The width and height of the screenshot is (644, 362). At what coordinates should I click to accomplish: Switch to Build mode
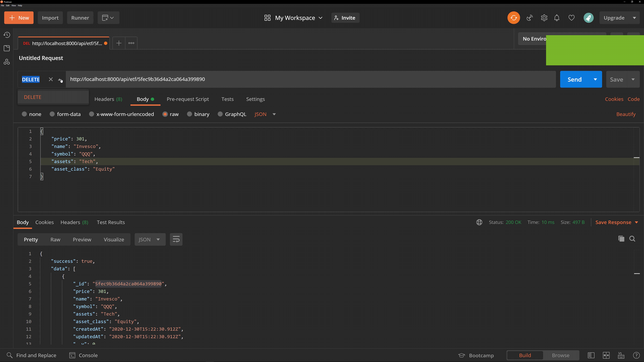tap(525, 355)
